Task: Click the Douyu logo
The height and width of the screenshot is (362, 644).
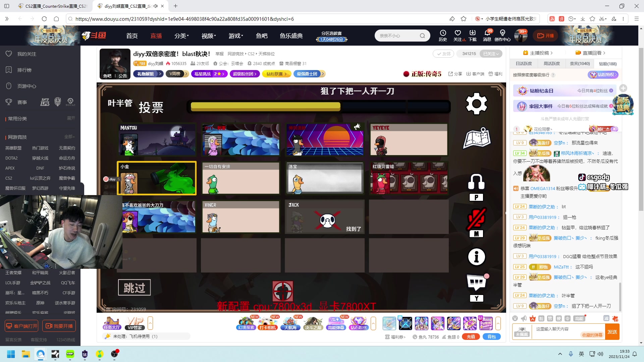Action: point(94,36)
